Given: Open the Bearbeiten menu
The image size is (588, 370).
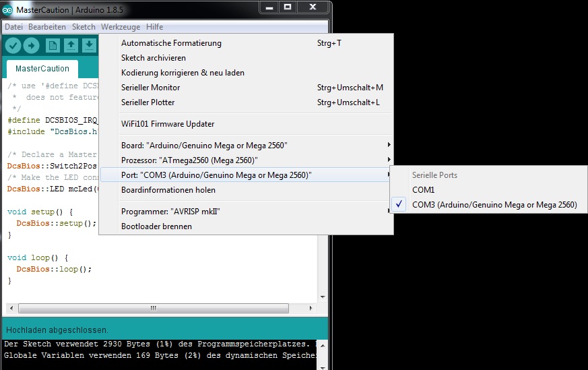Looking at the screenshot, I should [47, 27].
